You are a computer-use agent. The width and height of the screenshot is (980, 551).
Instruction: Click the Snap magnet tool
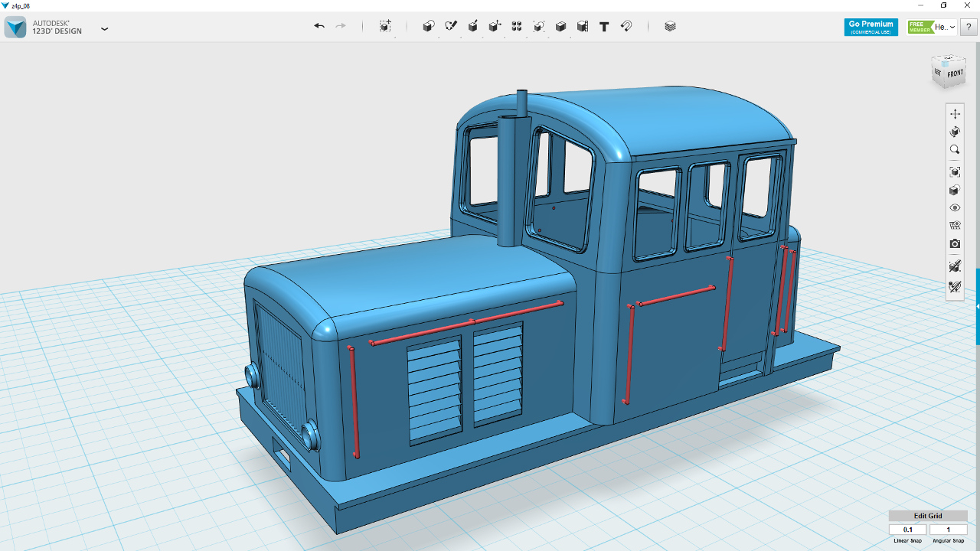point(626,26)
